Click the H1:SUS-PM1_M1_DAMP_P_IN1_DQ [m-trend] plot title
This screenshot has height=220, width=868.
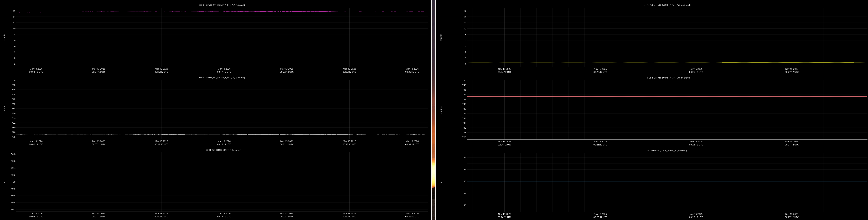tap(667, 5)
